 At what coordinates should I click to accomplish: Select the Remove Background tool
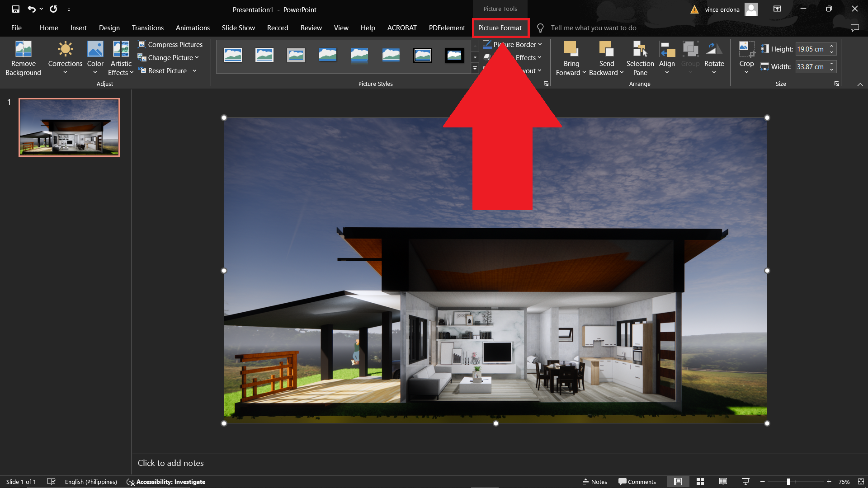(x=23, y=58)
